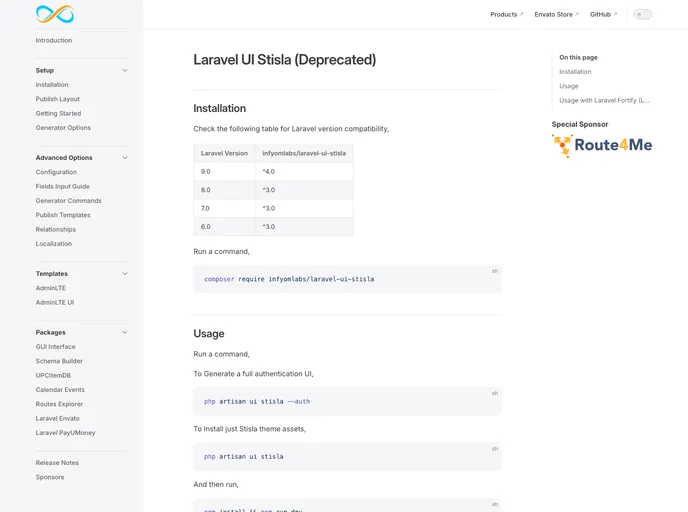Open the GitHub link
Screen dimensions: 688x512
[x=603, y=14]
